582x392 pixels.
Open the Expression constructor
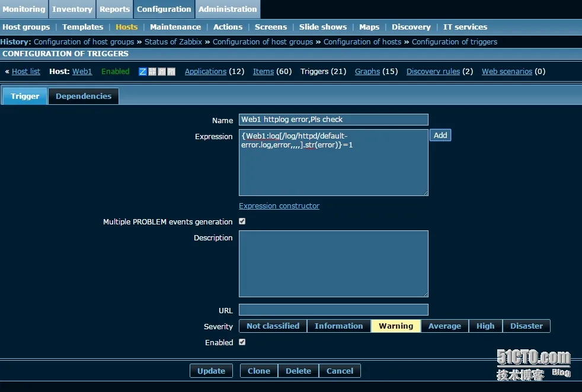(279, 206)
